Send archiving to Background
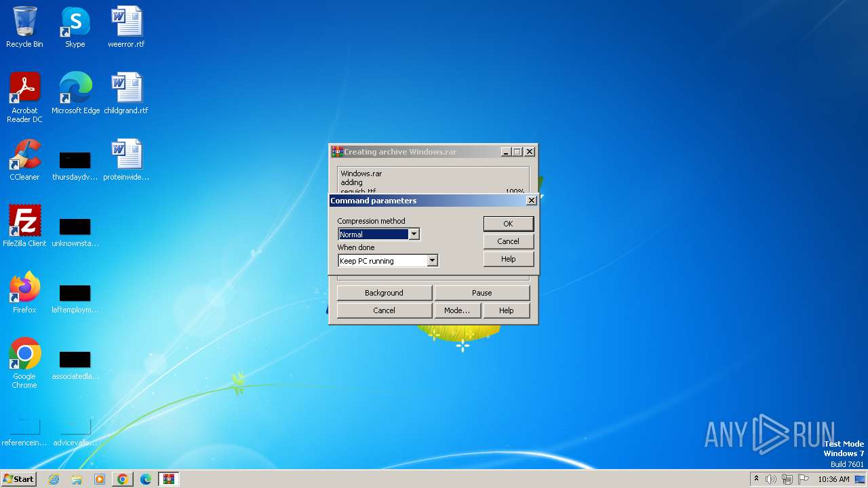 pyautogui.click(x=384, y=293)
